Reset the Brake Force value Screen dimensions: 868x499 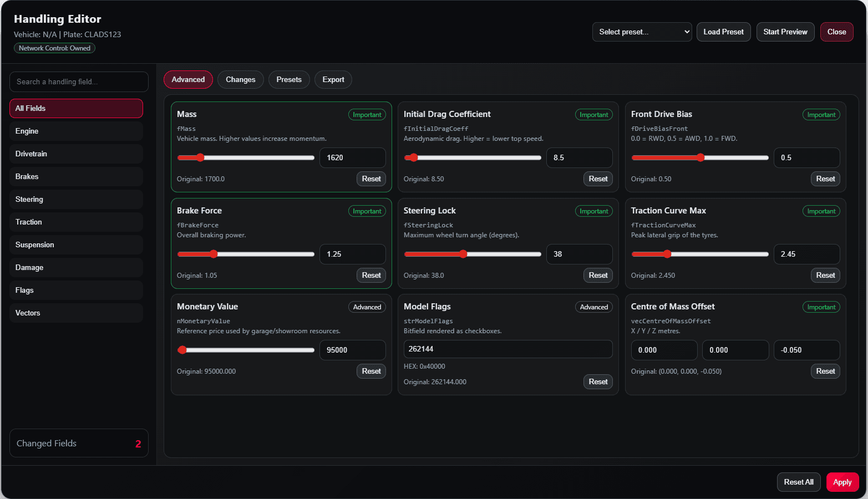tap(371, 275)
